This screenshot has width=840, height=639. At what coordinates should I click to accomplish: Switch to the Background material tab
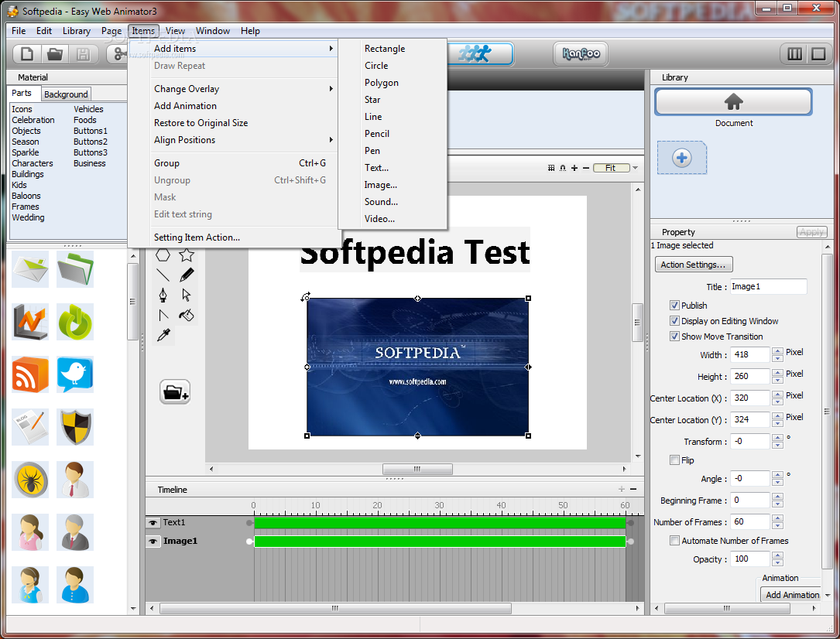(66, 94)
